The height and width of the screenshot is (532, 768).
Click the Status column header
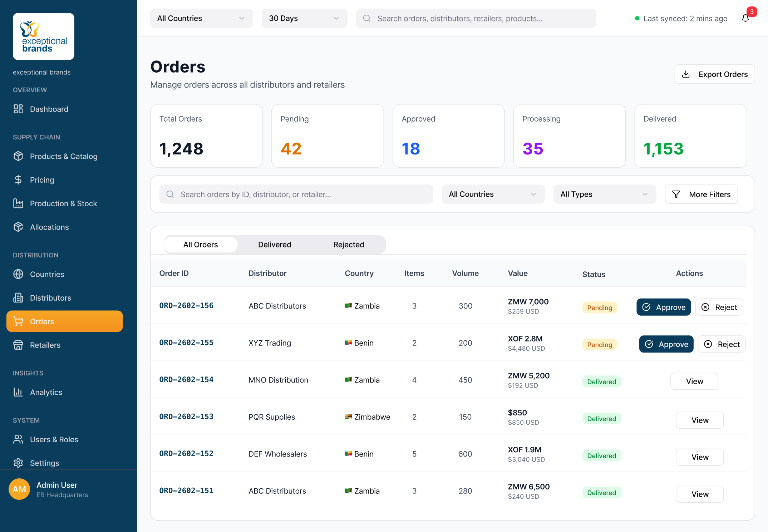click(x=594, y=274)
